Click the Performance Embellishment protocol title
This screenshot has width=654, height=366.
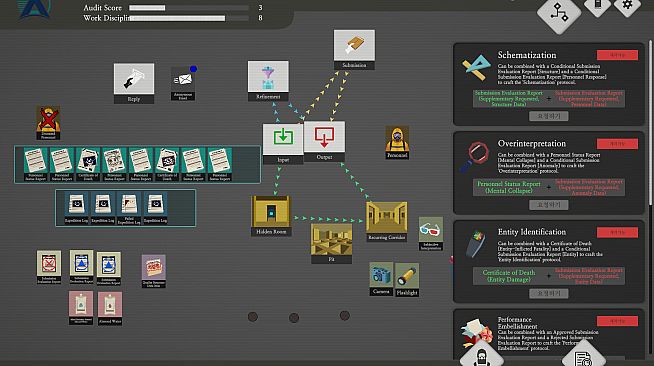pos(517,323)
